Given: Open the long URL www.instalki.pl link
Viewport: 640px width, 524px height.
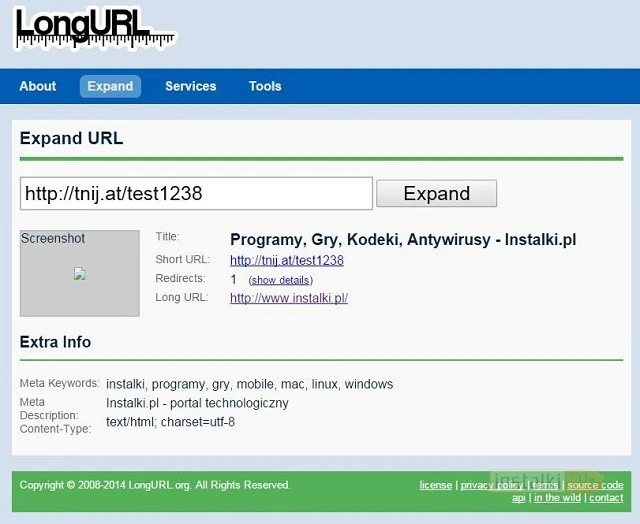Looking at the screenshot, I should point(289,298).
